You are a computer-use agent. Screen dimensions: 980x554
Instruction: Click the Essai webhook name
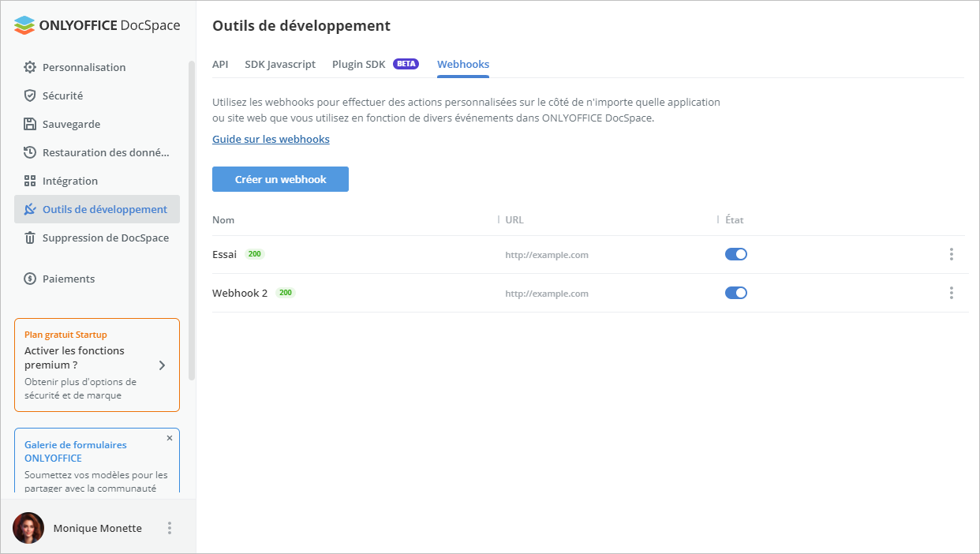coord(224,254)
